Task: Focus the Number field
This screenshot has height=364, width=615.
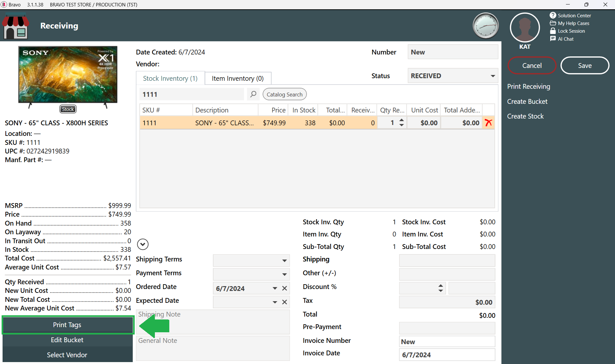Action: (x=453, y=52)
